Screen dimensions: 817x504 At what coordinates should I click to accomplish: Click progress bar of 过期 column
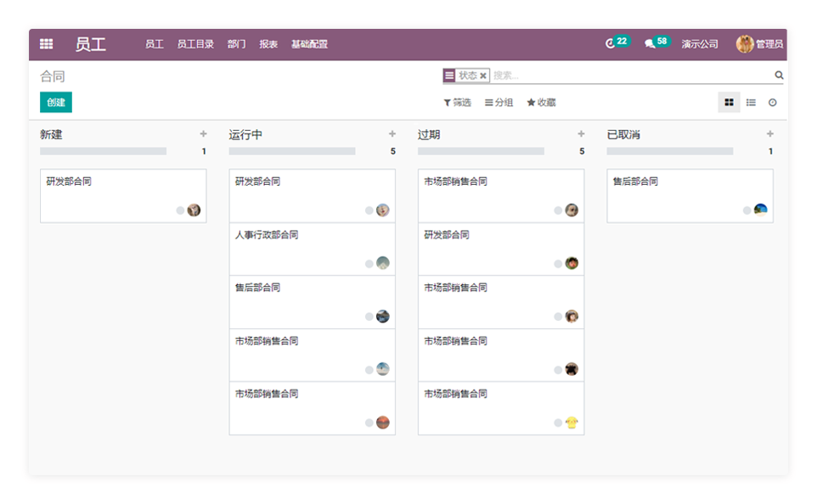point(481,151)
